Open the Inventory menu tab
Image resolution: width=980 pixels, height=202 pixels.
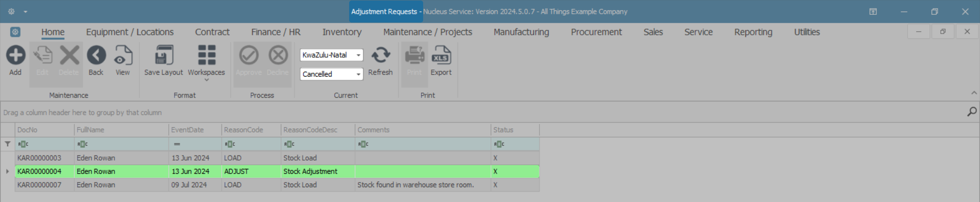click(342, 32)
